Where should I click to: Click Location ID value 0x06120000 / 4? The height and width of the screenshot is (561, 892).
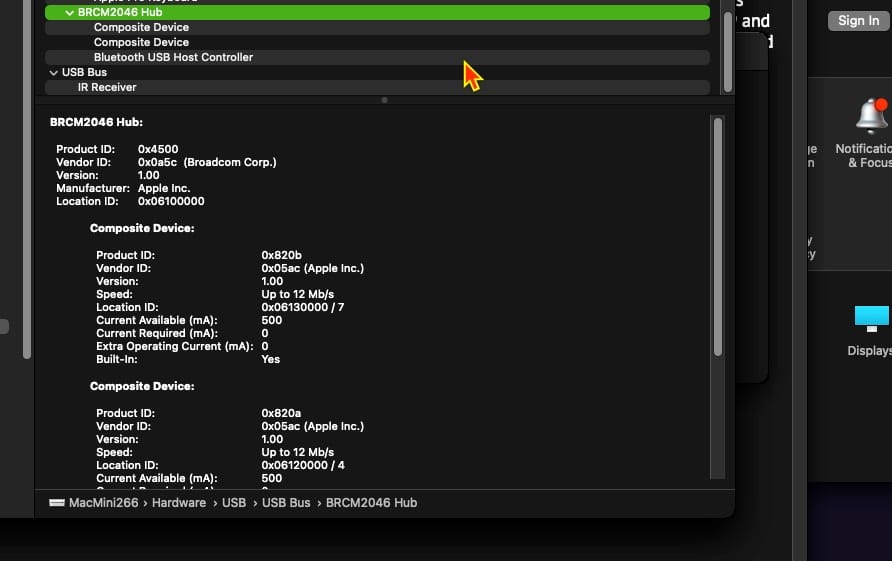(x=303, y=465)
